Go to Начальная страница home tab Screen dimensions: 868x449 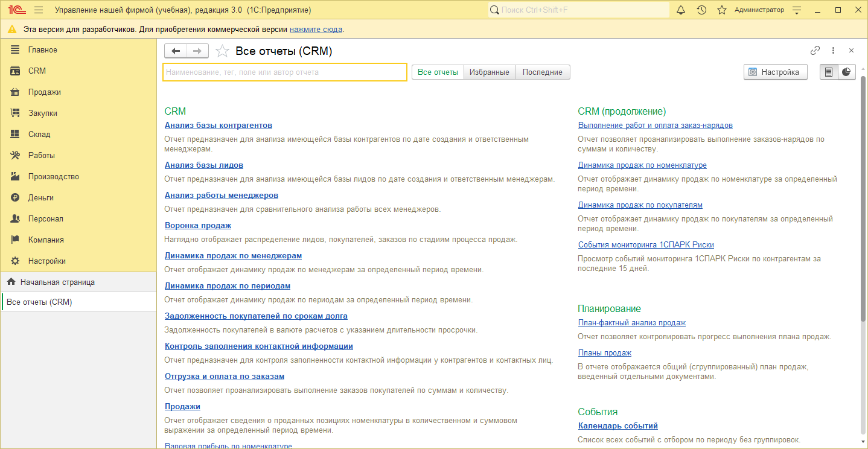pyautogui.click(x=78, y=282)
